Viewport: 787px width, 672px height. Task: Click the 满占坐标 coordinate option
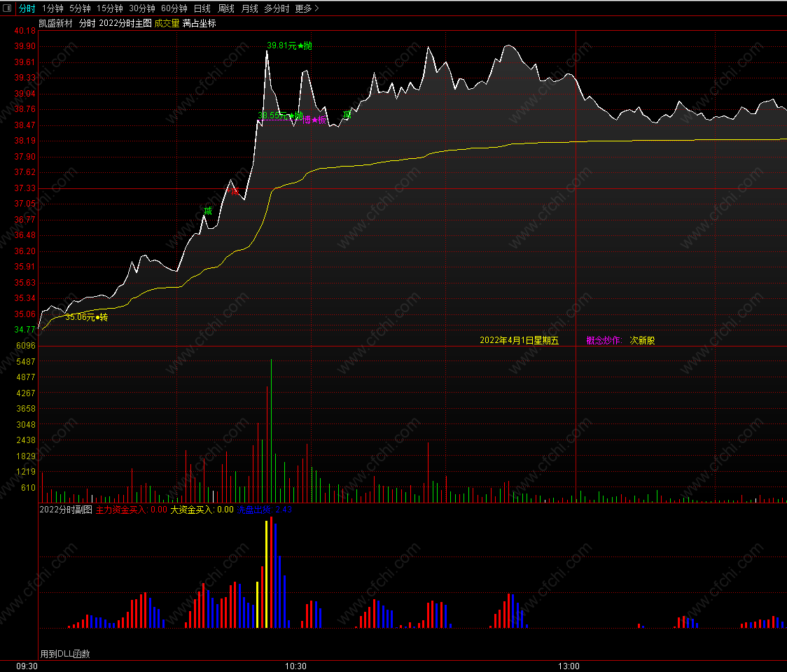[199, 23]
